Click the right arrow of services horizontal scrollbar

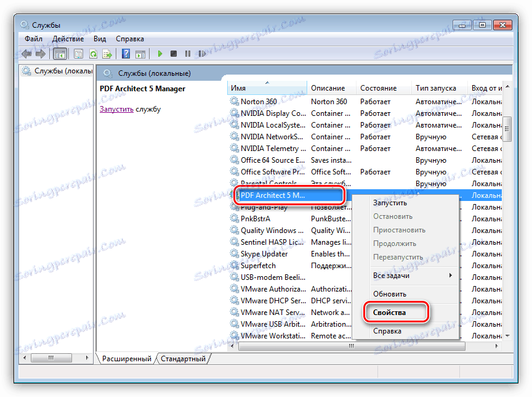(x=496, y=346)
